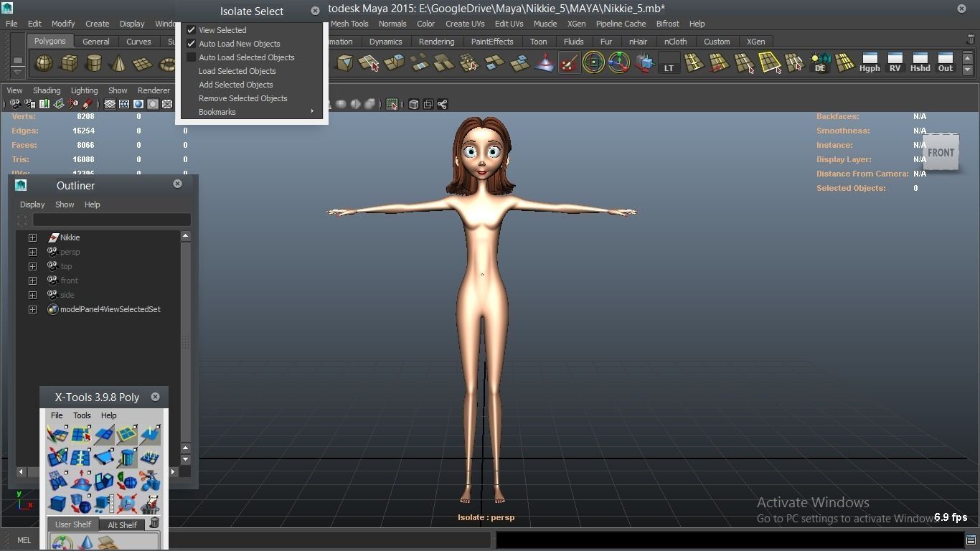The image size is (980, 551).
Task: Click the DE shelf icon
Action: click(820, 64)
